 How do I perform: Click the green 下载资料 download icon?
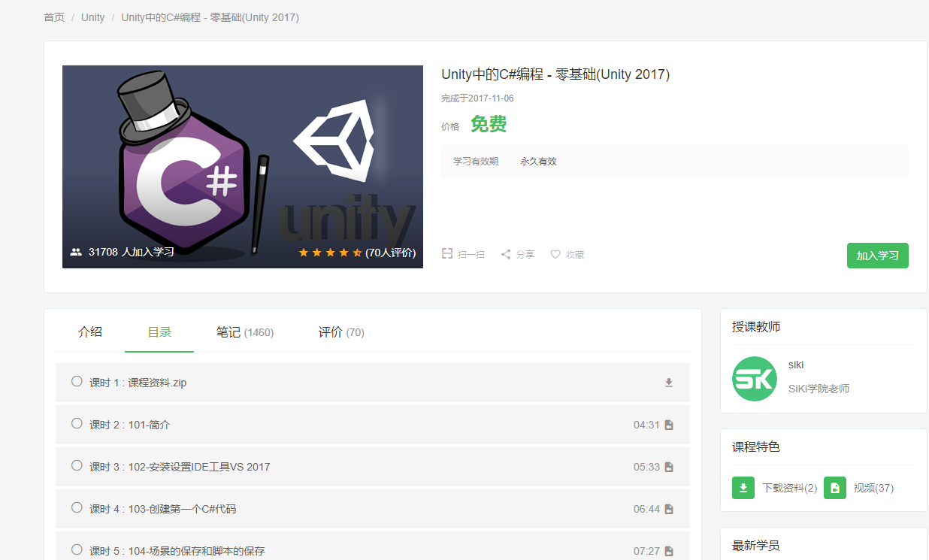[743, 488]
